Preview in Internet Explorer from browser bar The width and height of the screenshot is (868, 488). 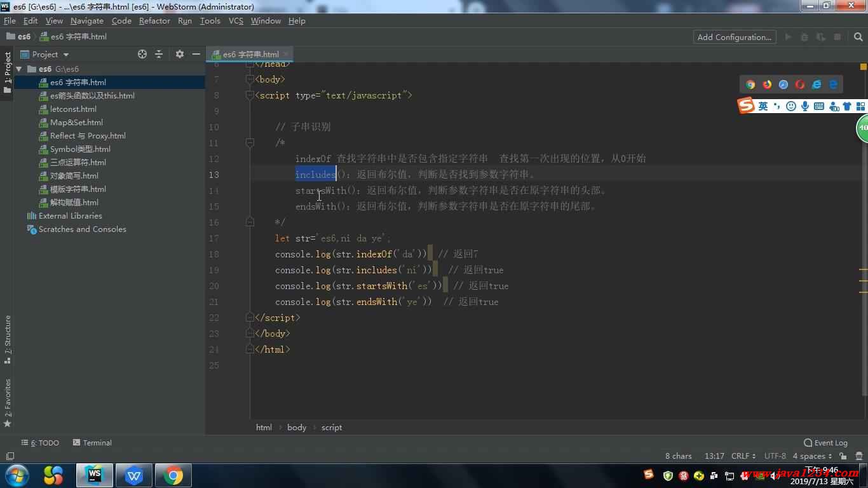[817, 85]
